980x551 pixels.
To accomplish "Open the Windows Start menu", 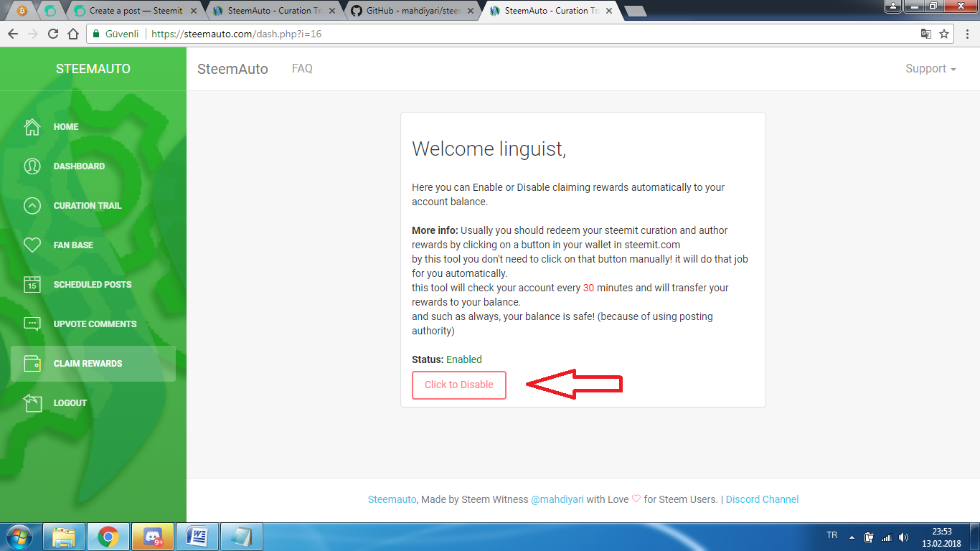I will [x=18, y=537].
